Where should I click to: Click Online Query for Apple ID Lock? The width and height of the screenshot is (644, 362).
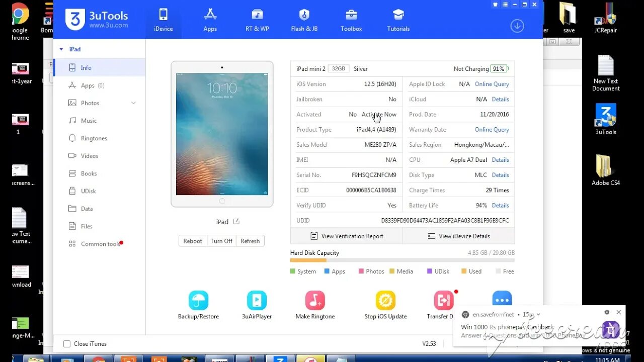492,84
